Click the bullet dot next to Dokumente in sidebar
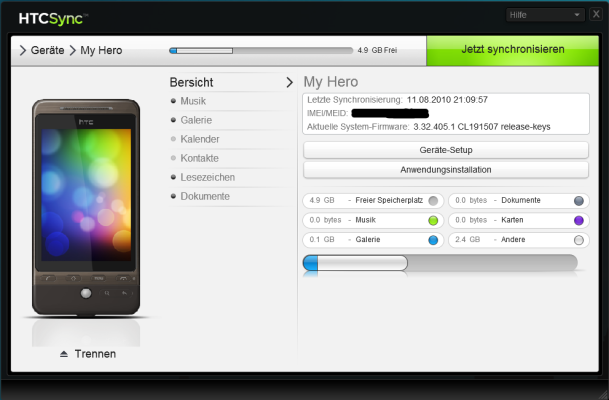Viewport: 609px width, 400px height. tap(173, 196)
